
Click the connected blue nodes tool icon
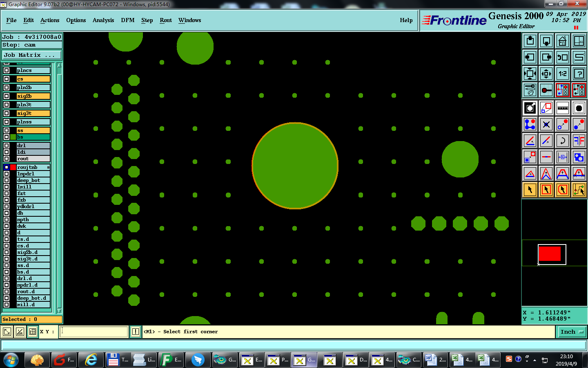[530, 124]
